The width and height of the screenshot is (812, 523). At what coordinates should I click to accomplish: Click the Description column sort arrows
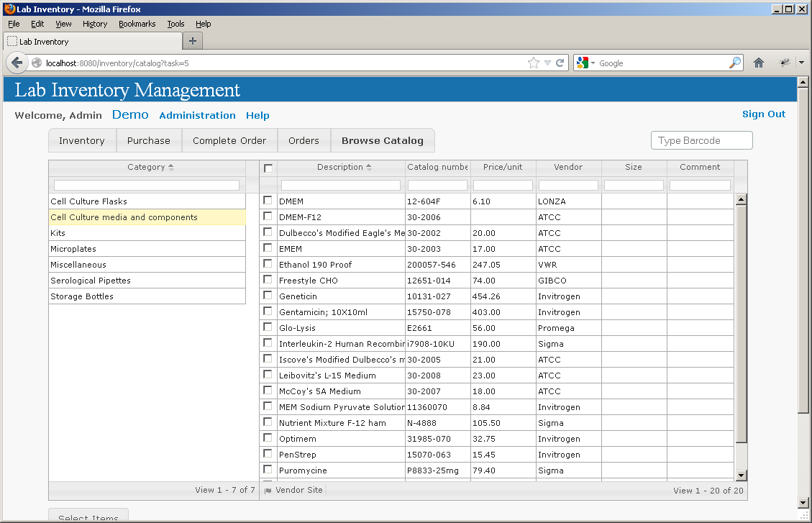(x=369, y=168)
